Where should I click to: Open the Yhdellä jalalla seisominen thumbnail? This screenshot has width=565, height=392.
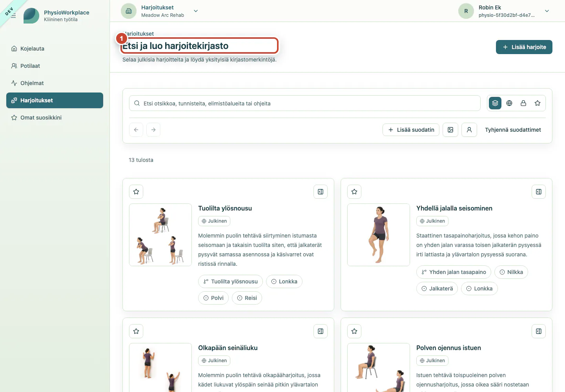tap(379, 235)
